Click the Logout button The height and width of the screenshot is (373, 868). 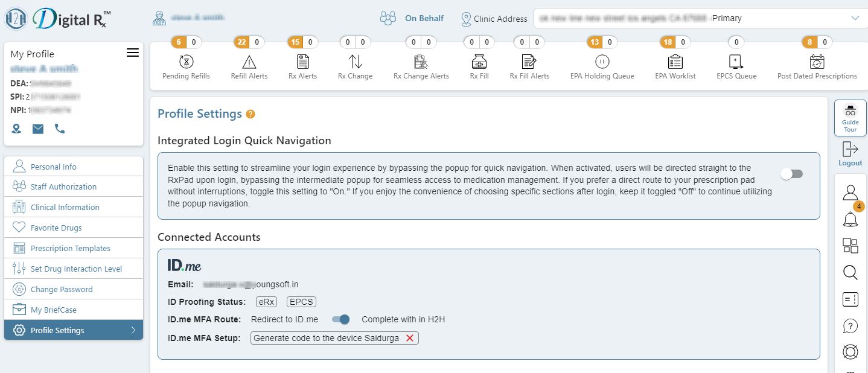point(850,154)
